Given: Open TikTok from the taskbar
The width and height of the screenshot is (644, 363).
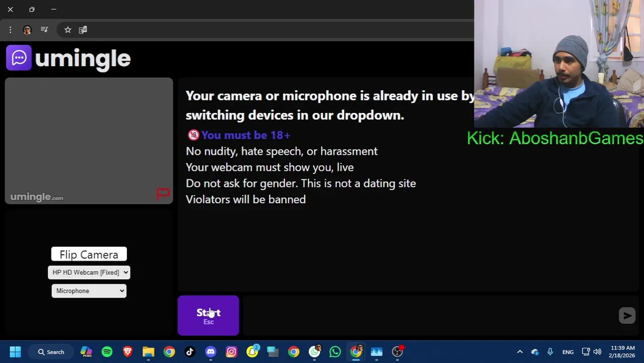Looking at the screenshot, I should point(189,352).
